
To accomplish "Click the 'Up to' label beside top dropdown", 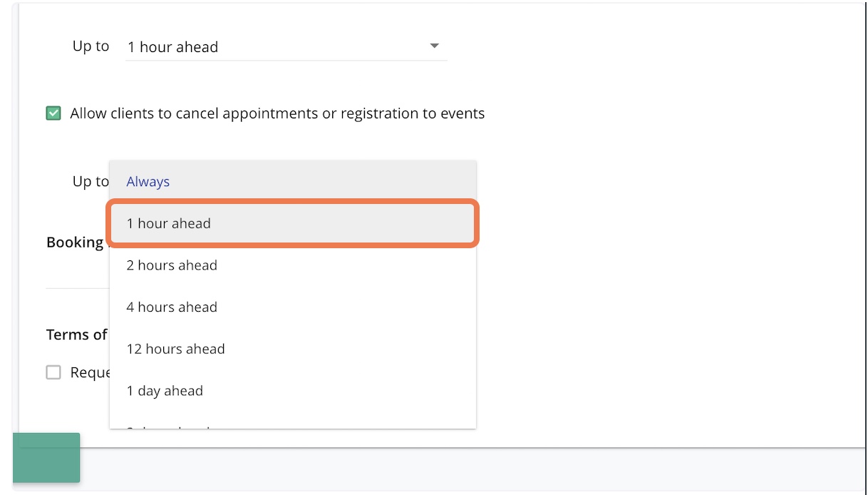I will 91,46.
